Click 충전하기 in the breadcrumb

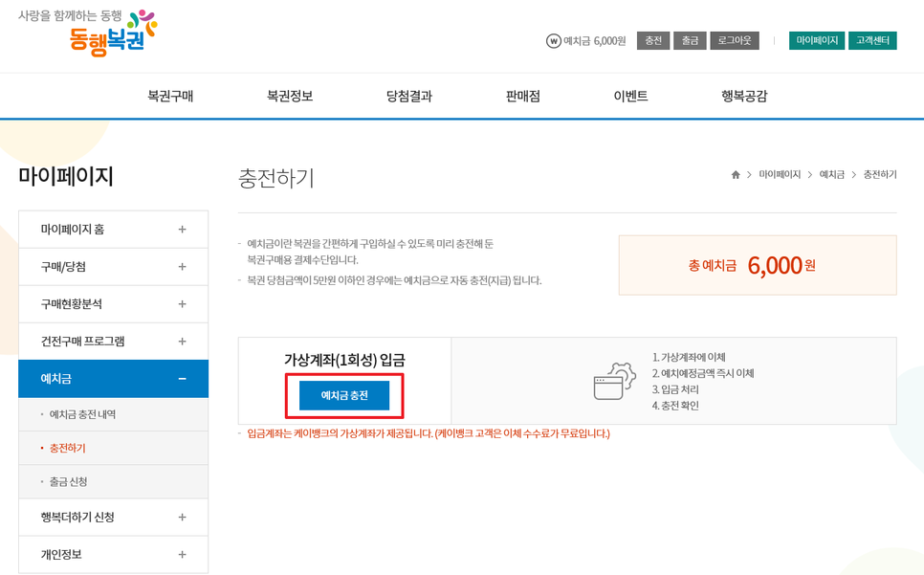(880, 174)
